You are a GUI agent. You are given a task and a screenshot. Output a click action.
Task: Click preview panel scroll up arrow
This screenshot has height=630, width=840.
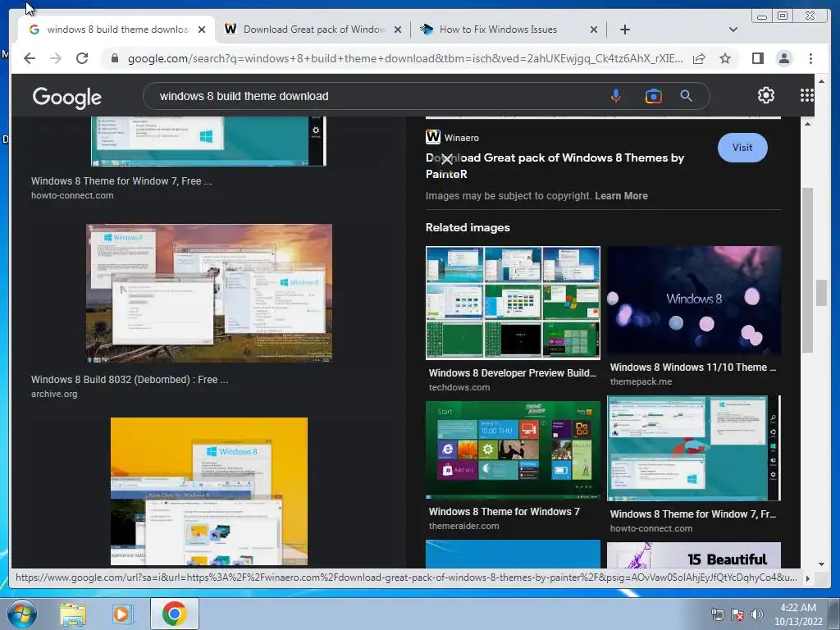807,125
